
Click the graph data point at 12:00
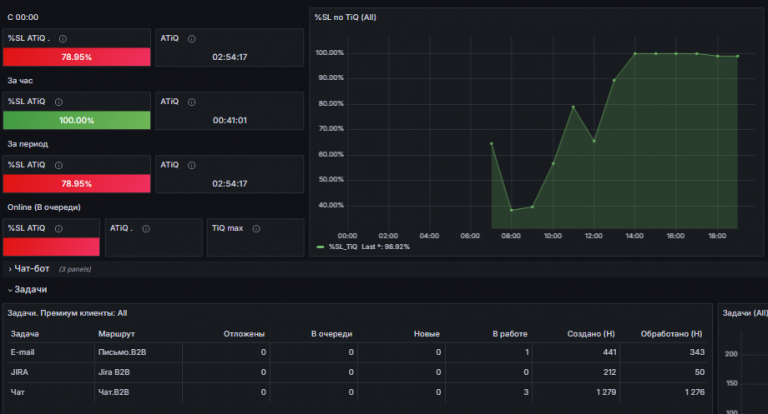(x=594, y=141)
